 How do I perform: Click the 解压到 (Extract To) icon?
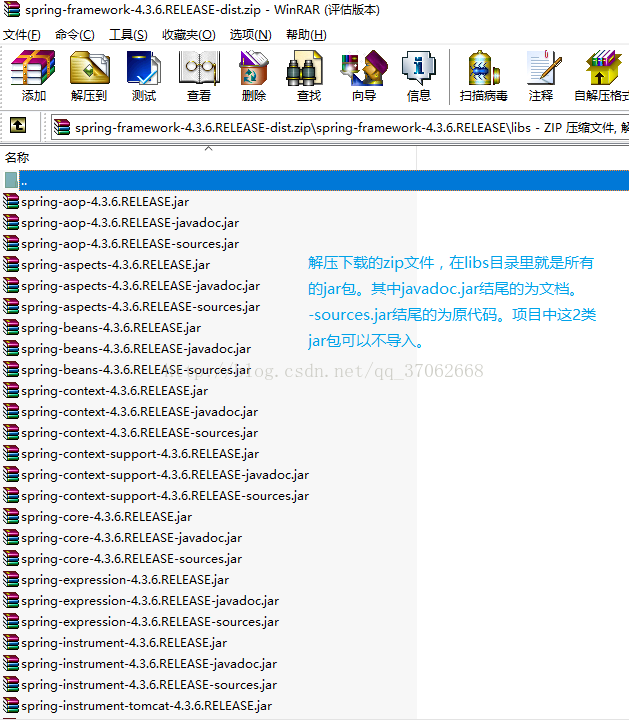tap(89, 68)
